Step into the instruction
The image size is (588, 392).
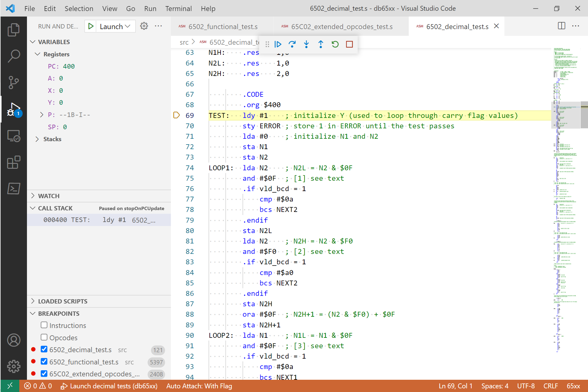[306, 44]
